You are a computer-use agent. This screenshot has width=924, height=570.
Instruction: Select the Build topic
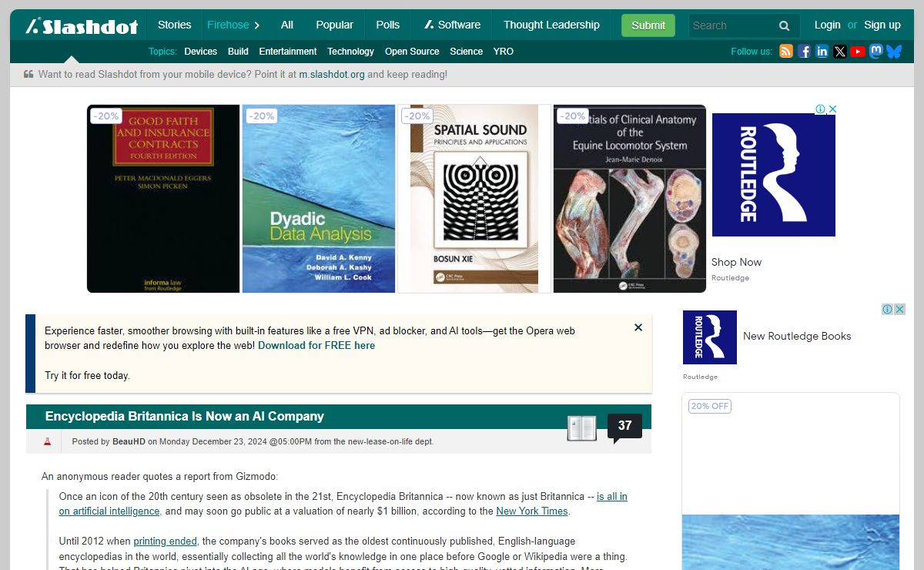(238, 52)
